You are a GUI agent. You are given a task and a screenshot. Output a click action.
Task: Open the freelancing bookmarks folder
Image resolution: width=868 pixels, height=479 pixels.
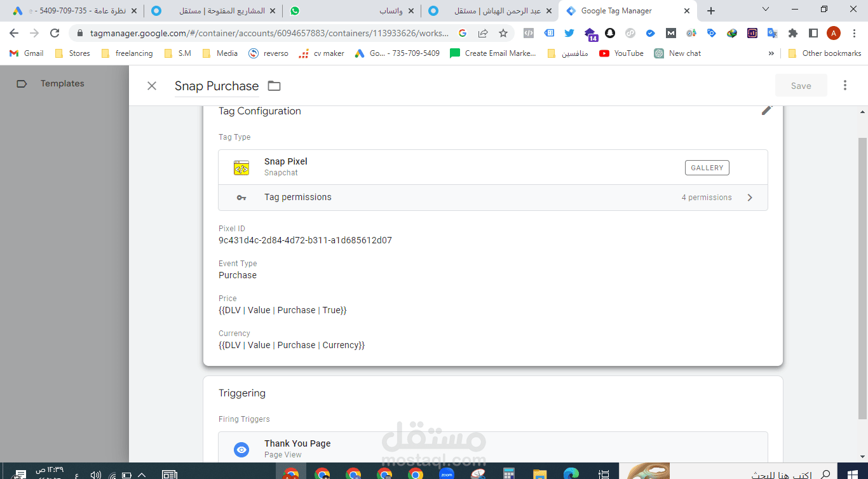coord(127,53)
